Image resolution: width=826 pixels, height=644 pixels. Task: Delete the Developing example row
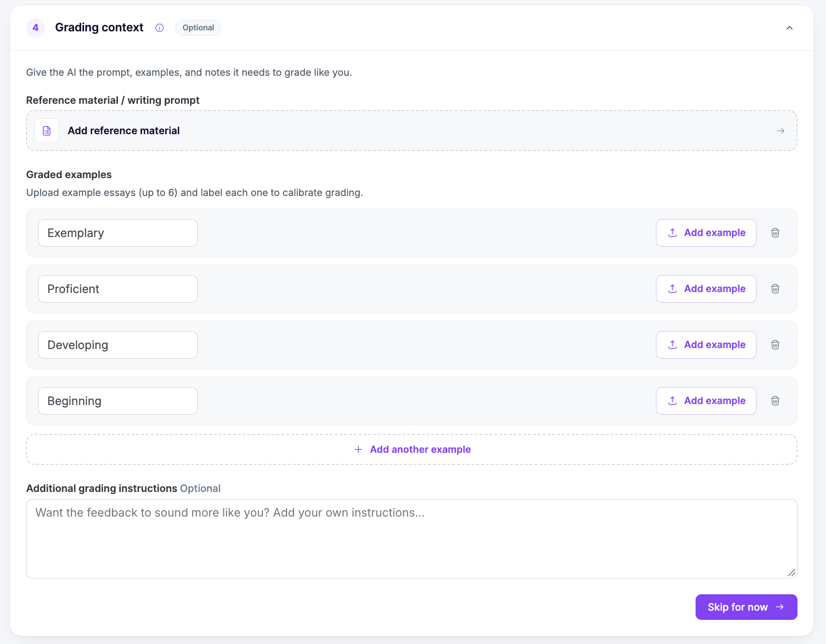pyautogui.click(x=775, y=345)
